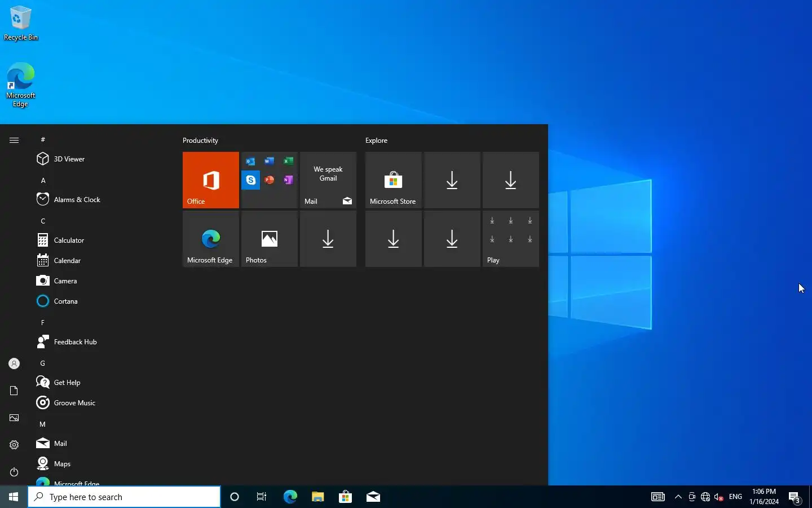Open Pictures from Start sidebar
The height and width of the screenshot is (508, 812).
[14, 418]
